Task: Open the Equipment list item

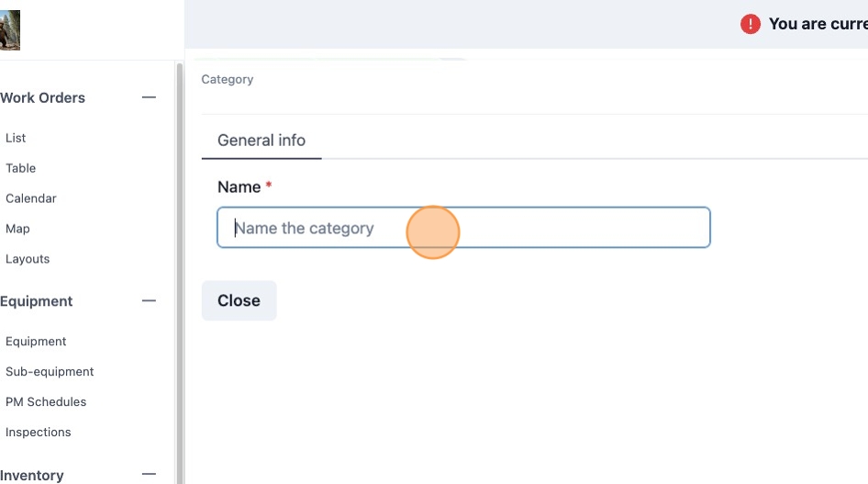Action: tap(36, 341)
